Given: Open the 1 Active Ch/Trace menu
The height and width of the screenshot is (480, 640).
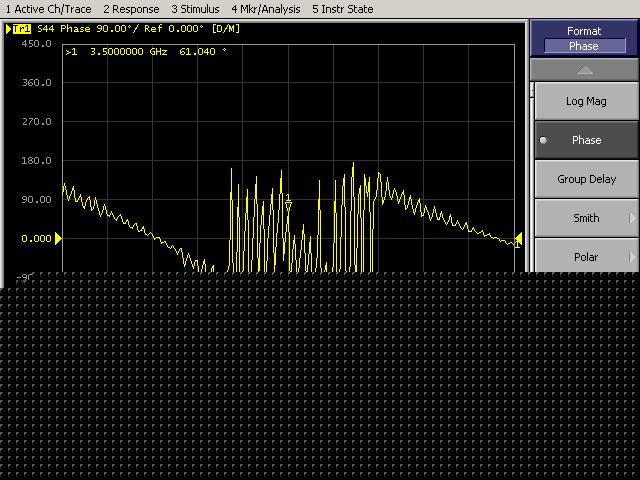Looking at the screenshot, I should 48,9.
